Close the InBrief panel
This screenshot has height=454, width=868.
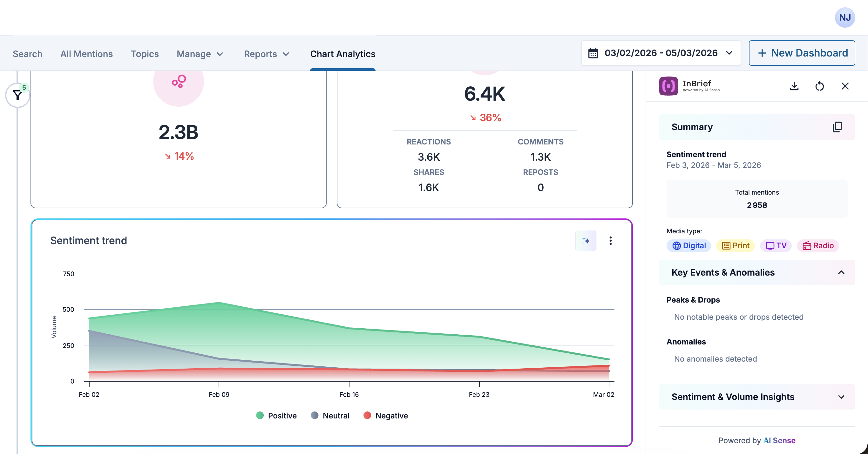845,86
